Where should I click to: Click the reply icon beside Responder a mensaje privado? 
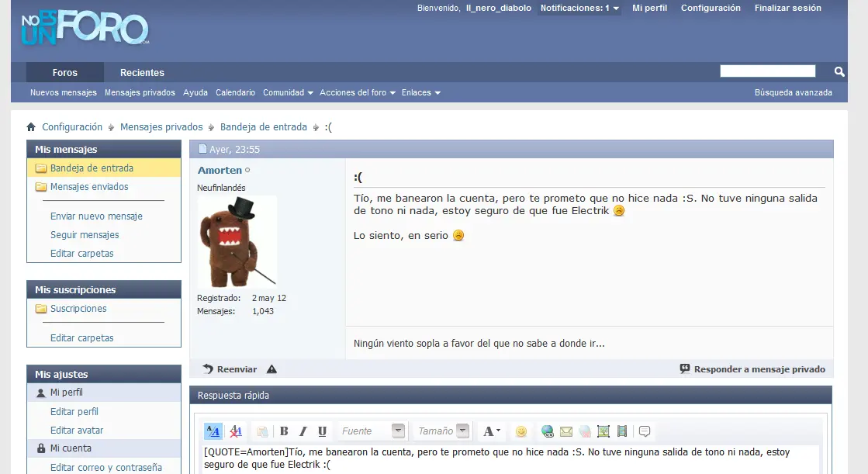685,368
